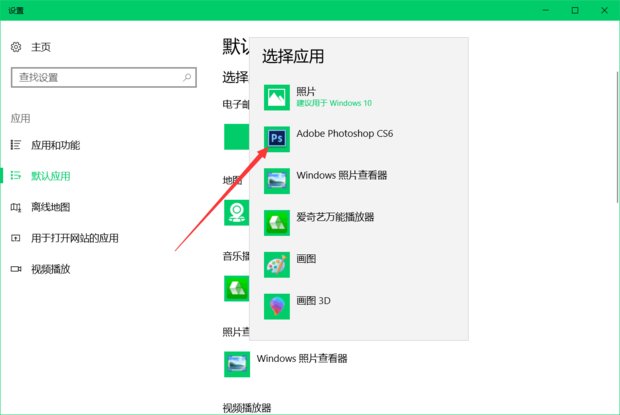The image size is (620, 415).
Task: Choose 画图 3D text entry
Action: 314,301
